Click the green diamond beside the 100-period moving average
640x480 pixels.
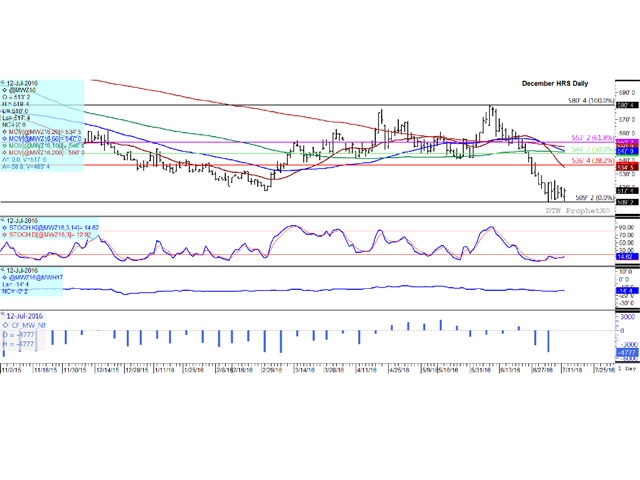pyautogui.click(x=4, y=146)
